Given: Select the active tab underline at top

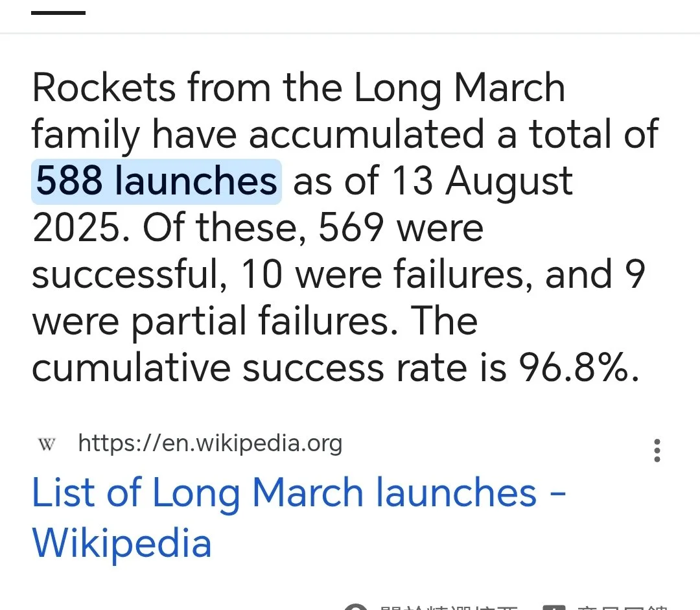Looking at the screenshot, I should [58, 12].
